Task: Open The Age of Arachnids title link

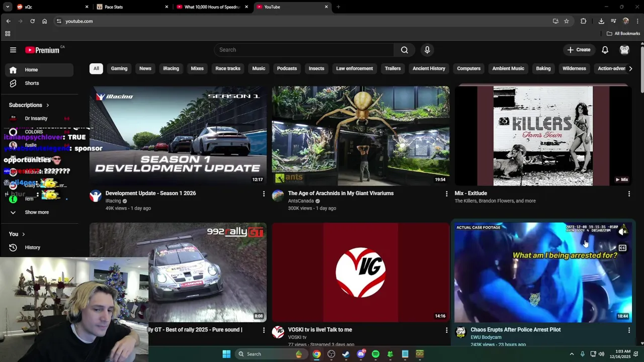Action: [x=341, y=193]
